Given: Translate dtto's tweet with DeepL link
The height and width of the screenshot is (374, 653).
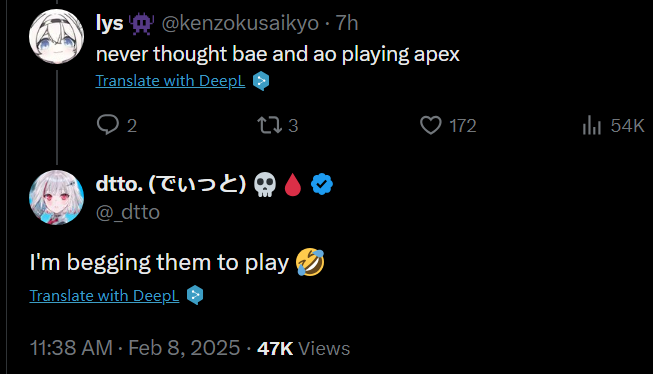Looking at the screenshot, I should (104, 296).
